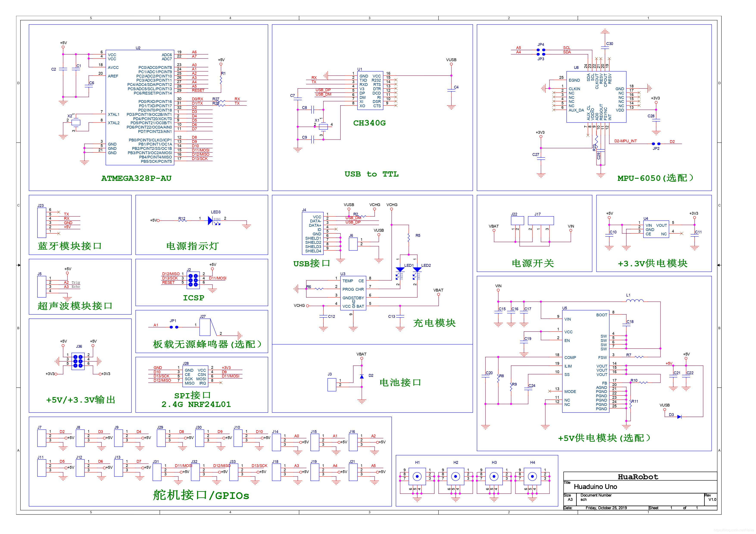Click the '舵机接口/GPIOs' label
756x534 pixels.
[201, 495]
